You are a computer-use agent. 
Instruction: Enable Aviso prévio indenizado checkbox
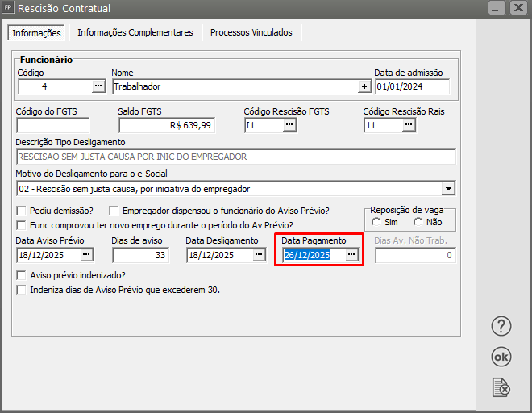[x=21, y=275]
